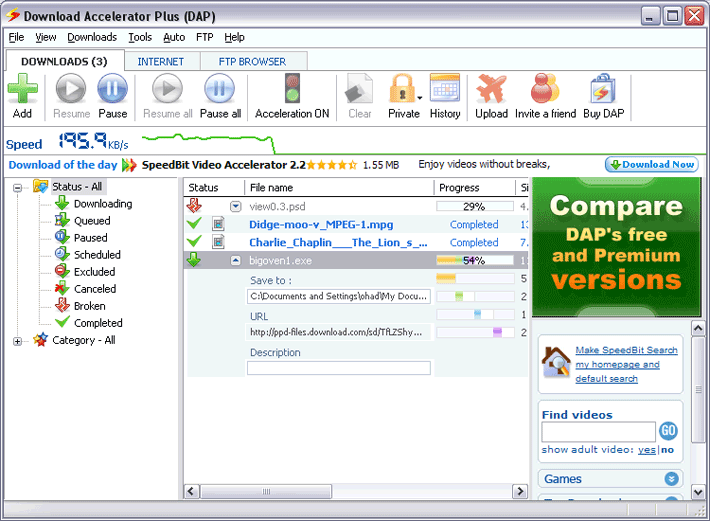Select the Paused status filter
The width and height of the screenshot is (710, 521).
coord(91,238)
